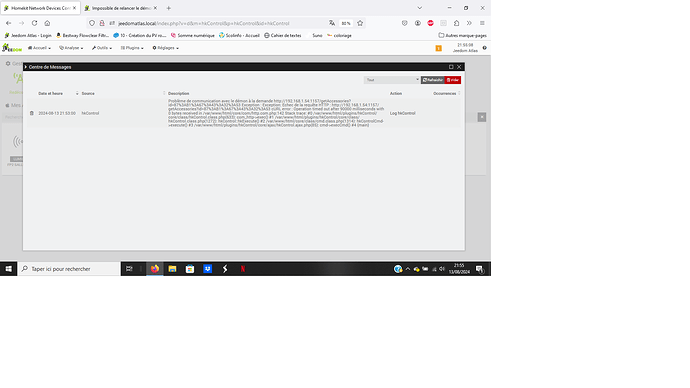690x388 pixels.
Task: Open the help question mark icon
Action: (x=484, y=48)
